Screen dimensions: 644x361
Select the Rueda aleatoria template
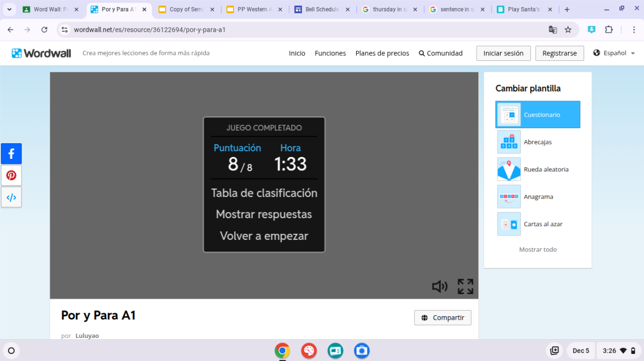point(538,169)
